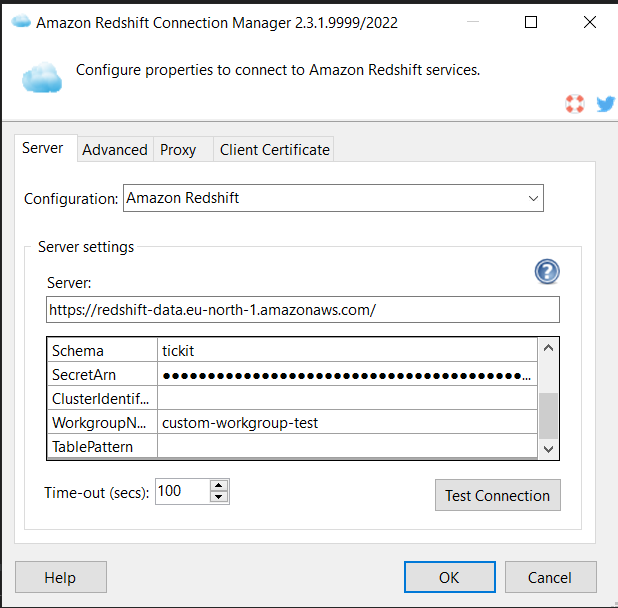
Task: Click the masked SecretArn value field
Action: [x=347, y=374]
